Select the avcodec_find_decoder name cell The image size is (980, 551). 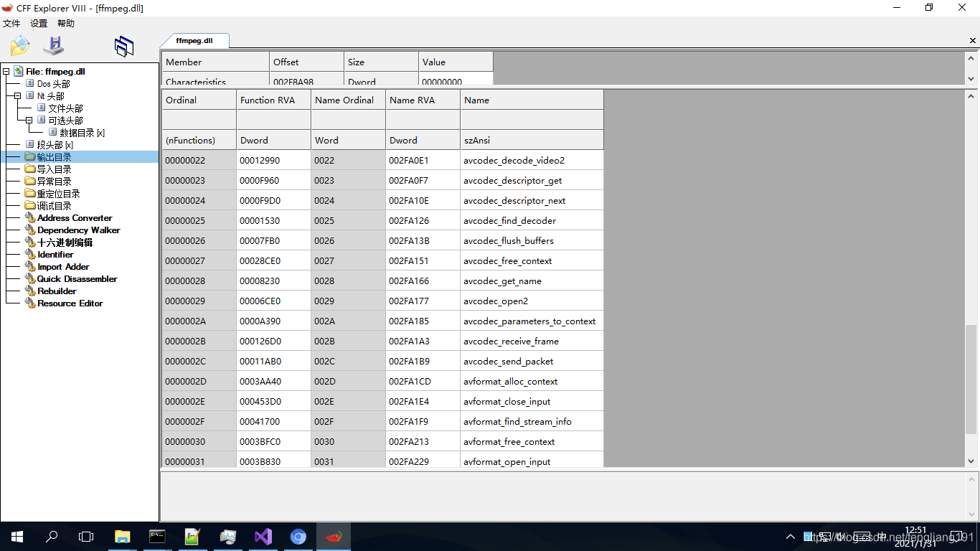pyautogui.click(x=532, y=220)
